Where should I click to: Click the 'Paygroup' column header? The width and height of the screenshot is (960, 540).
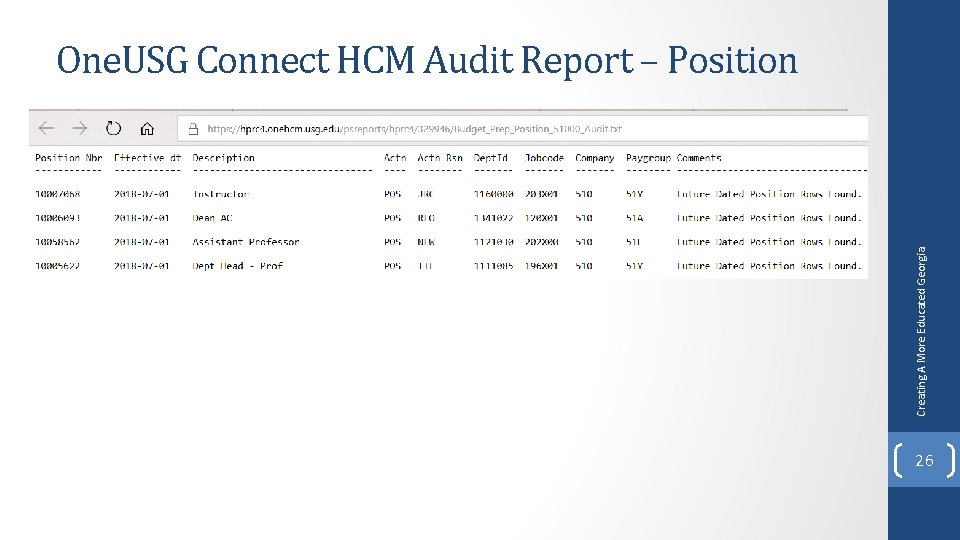648,158
